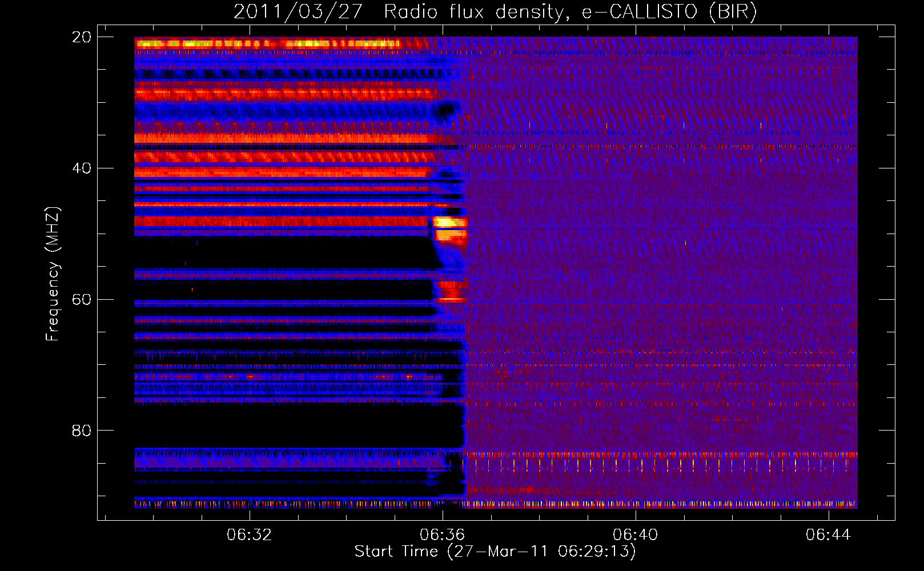
Task: Click the 40 frequency tick label
Action: (x=82, y=168)
